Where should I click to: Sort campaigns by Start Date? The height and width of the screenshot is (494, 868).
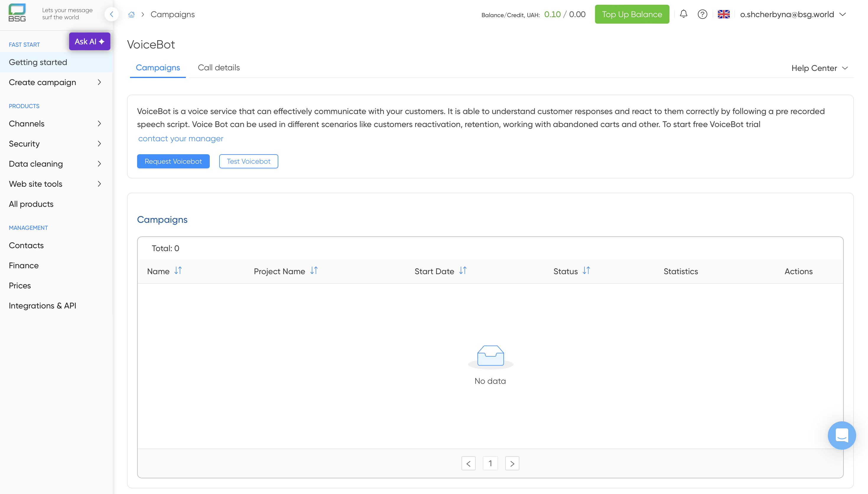pos(463,271)
